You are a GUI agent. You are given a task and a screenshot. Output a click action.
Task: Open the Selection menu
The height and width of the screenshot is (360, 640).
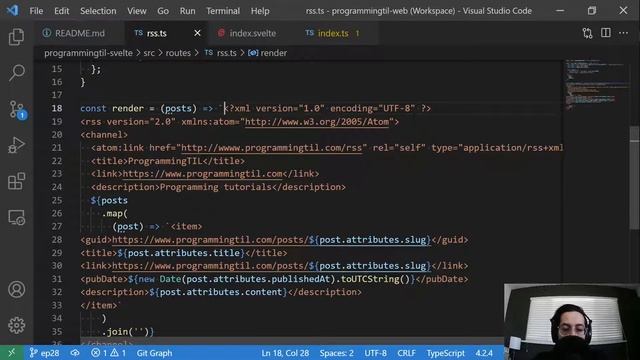(98, 11)
